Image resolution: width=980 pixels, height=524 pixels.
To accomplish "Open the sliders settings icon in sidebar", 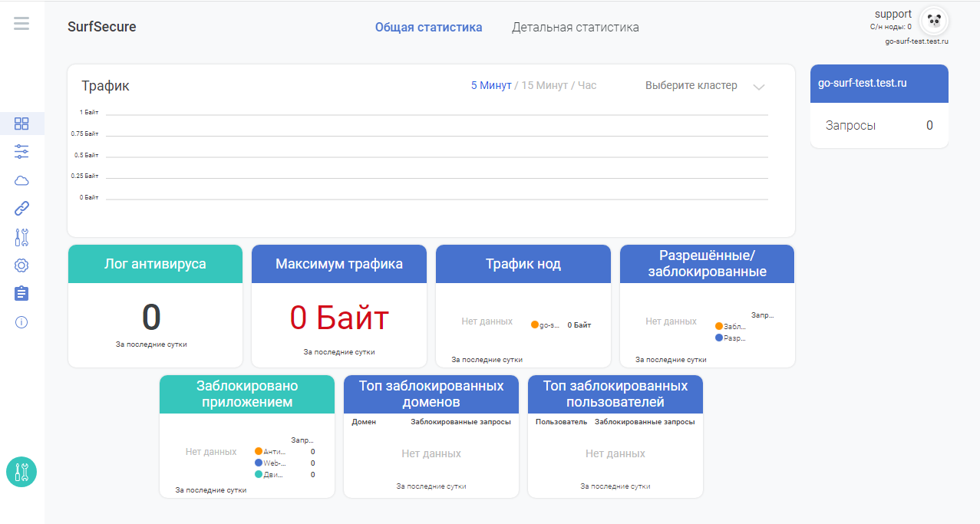I will coord(21,151).
